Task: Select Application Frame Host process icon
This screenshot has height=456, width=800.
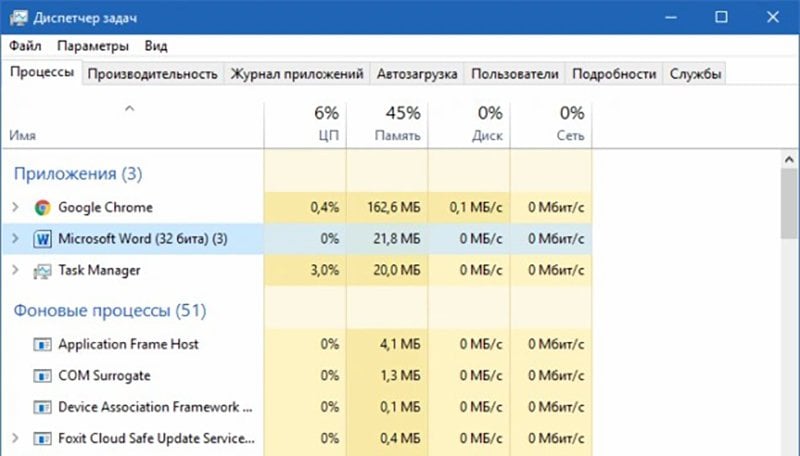Action: [x=42, y=345]
